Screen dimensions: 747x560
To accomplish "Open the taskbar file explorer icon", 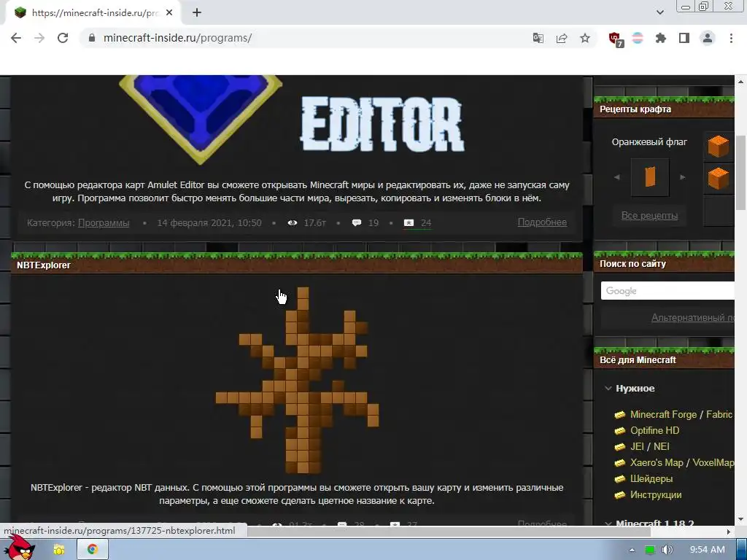I will [59, 550].
